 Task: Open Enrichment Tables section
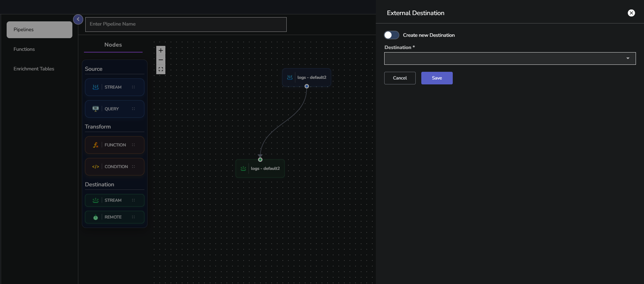pos(34,69)
